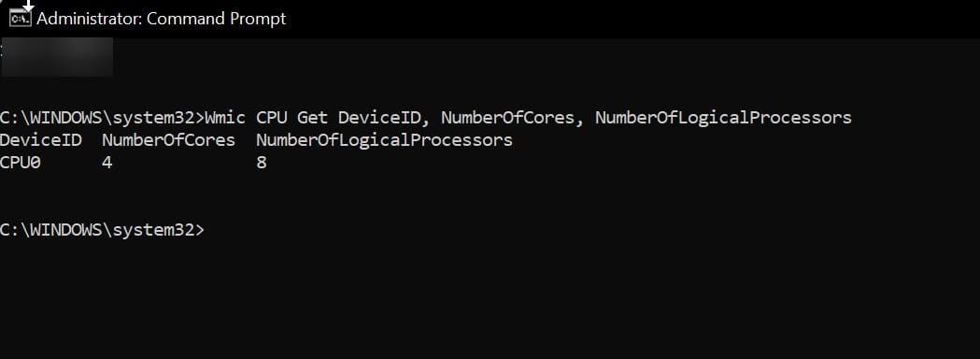
Task: Click the core count value 4
Action: 107,163
